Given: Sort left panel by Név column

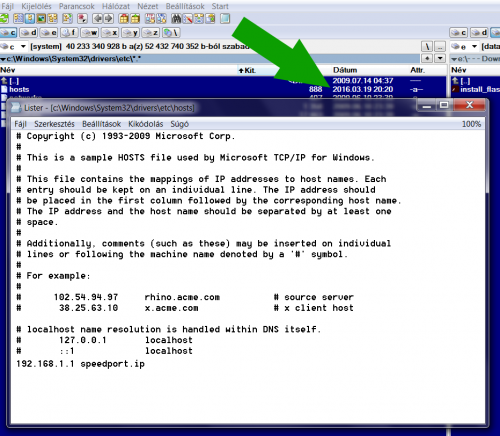Looking at the screenshot, I should click(118, 70).
